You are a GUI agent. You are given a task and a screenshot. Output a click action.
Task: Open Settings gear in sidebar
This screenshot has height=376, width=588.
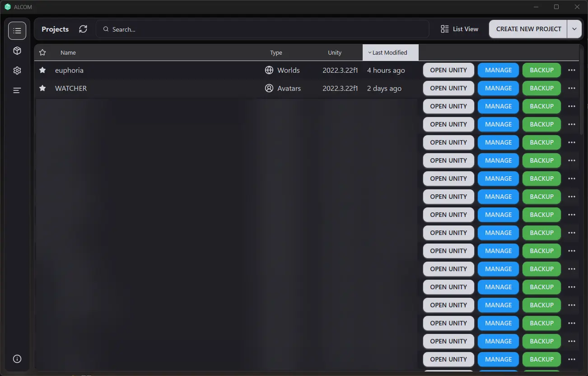(x=17, y=70)
